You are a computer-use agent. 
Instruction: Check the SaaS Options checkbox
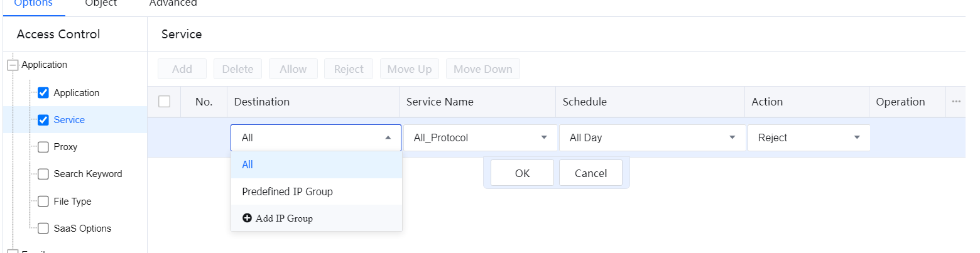click(x=43, y=229)
